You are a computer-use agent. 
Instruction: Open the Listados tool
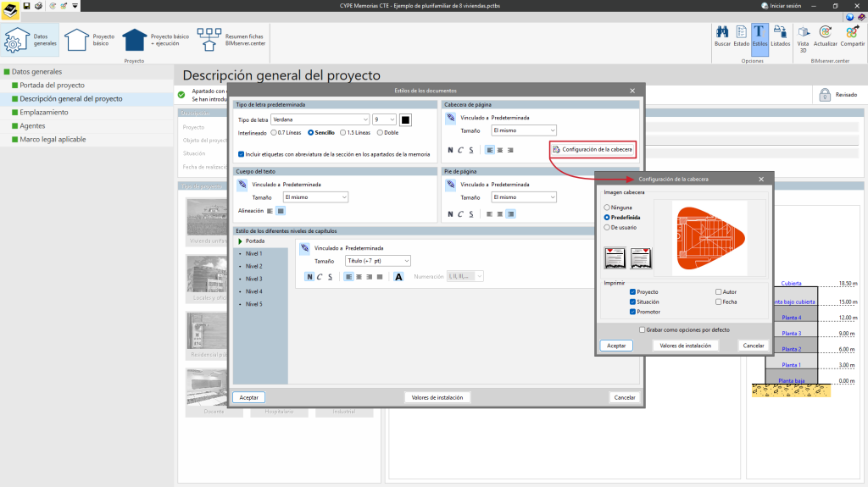click(780, 36)
